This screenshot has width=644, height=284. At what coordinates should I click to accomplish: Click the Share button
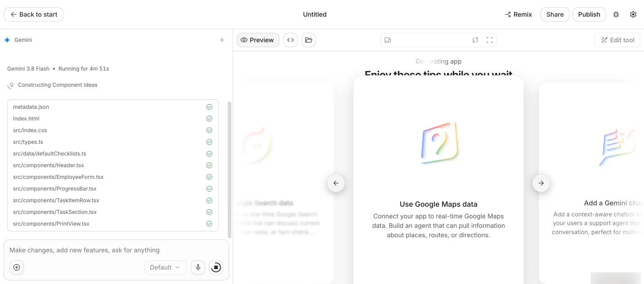coord(555,14)
